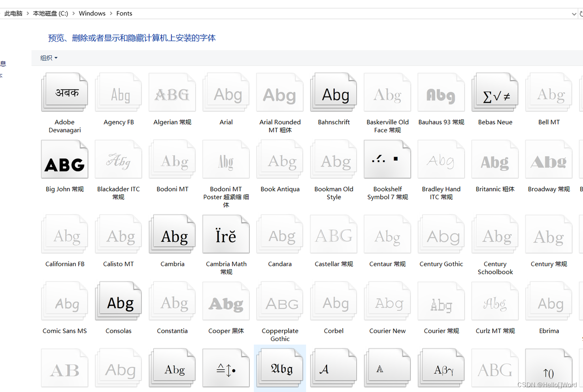Image resolution: width=583 pixels, height=392 pixels.
Task: Click the Century Gothic font icon
Action: coord(441,234)
